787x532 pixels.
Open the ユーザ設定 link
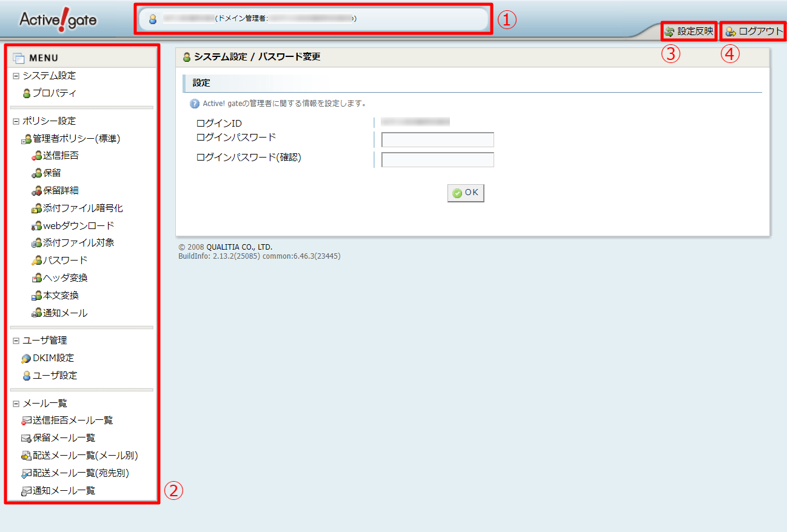click(55, 376)
